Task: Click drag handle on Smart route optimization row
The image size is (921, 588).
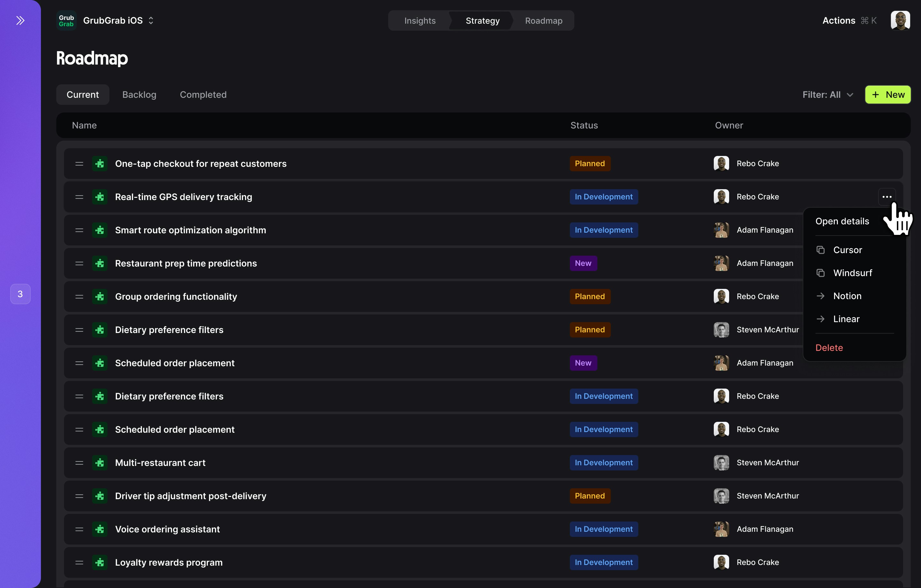Action: (79, 230)
